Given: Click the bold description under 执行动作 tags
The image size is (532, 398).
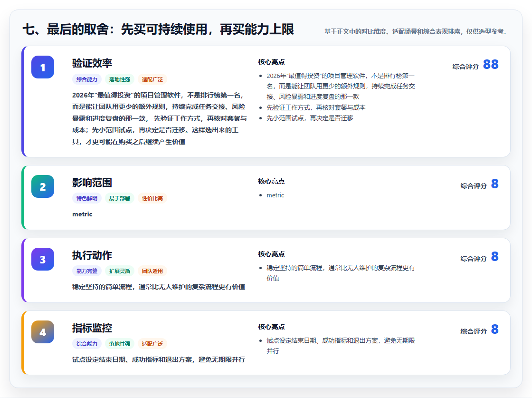Looking at the screenshot, I should coord(159,287).
